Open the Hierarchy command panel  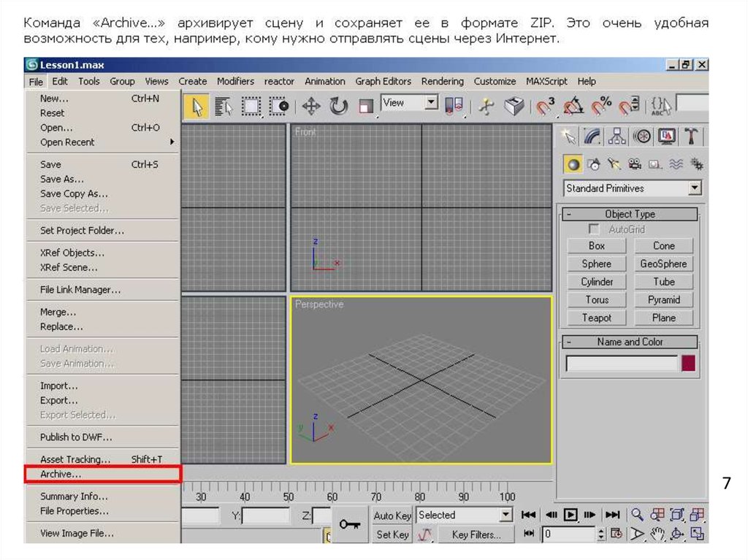tap(617, 137)
